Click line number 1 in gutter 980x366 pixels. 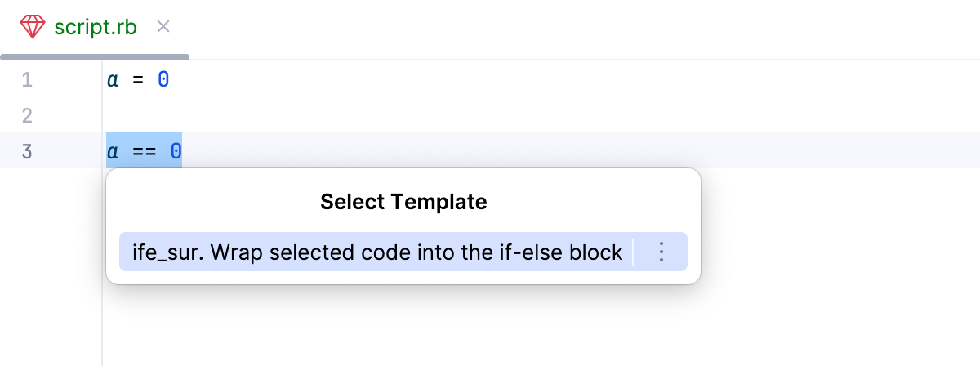[x=27, y=80]
